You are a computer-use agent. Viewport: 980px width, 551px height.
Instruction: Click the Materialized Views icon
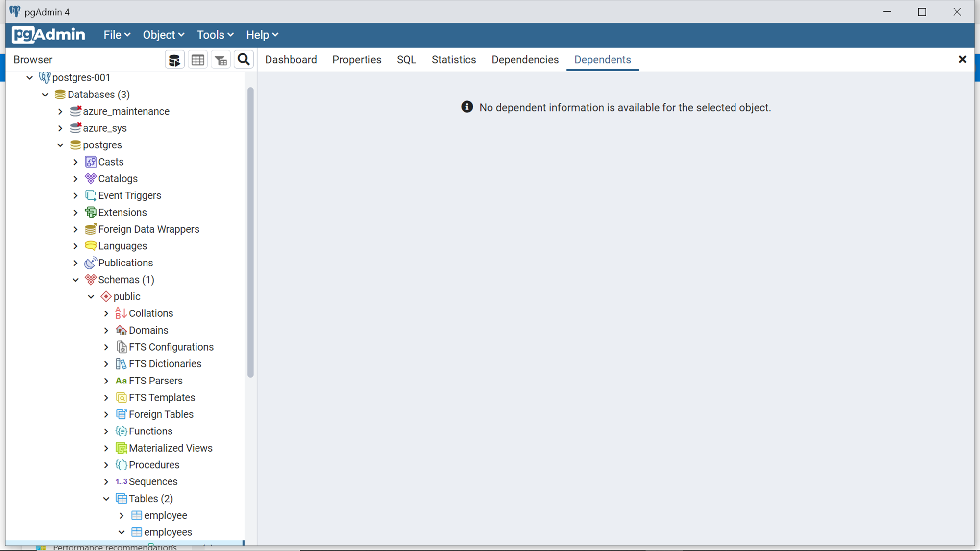[121, 448]
